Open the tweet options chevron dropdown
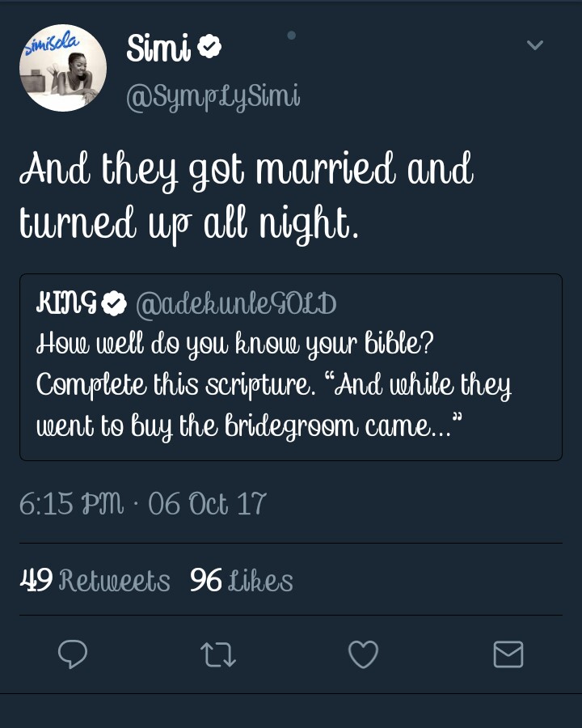This screenshot has height=728, width=582. (535, 45)
